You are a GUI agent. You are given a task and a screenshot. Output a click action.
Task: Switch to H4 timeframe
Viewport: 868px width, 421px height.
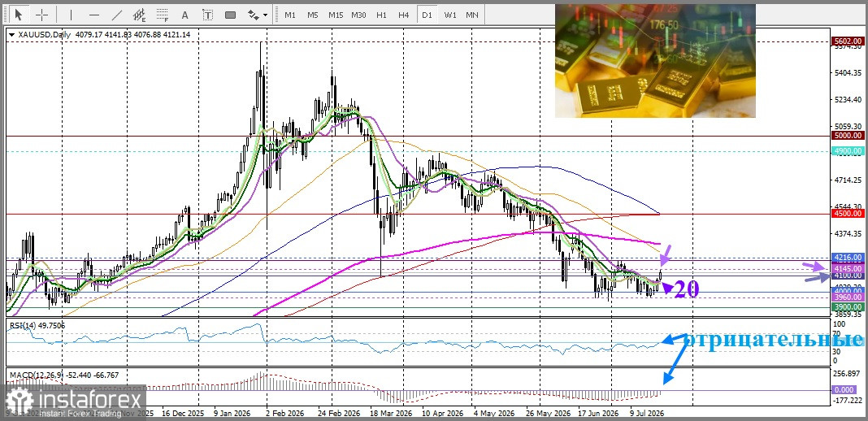tap(404, 15)
